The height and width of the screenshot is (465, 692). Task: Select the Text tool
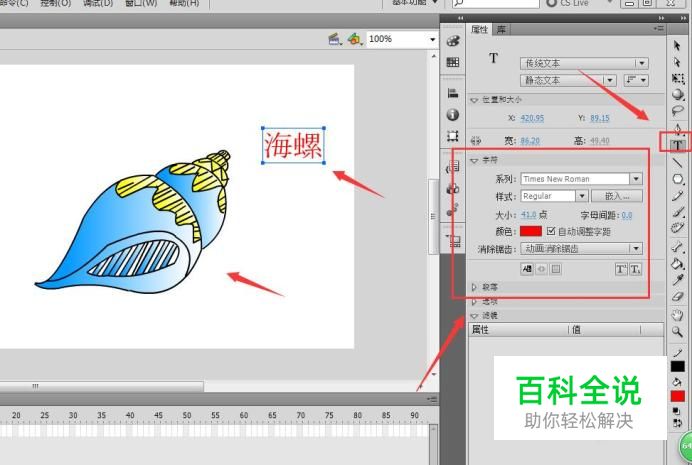(677, 145)
